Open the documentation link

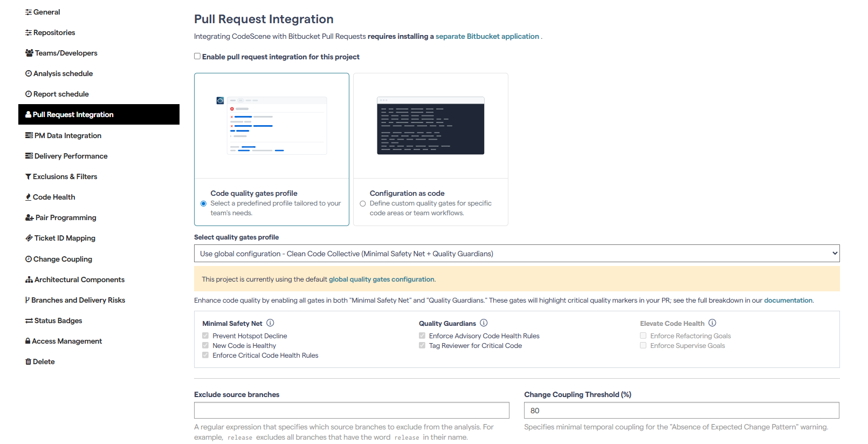tap(788, 300)
